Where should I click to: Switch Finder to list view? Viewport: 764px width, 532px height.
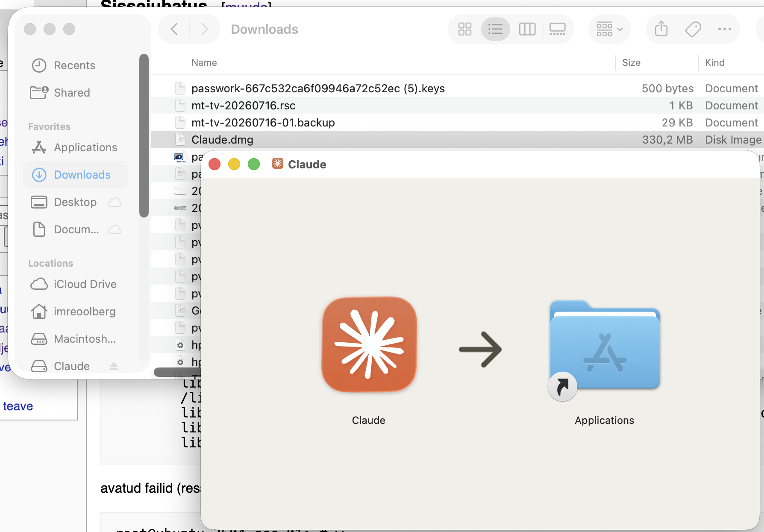click(496, 29)
